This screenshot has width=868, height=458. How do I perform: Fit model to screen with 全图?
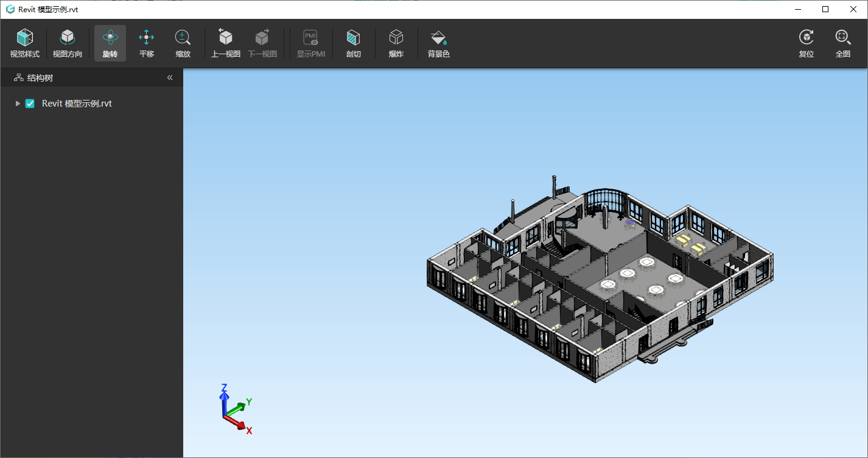[x=842, y=43]
